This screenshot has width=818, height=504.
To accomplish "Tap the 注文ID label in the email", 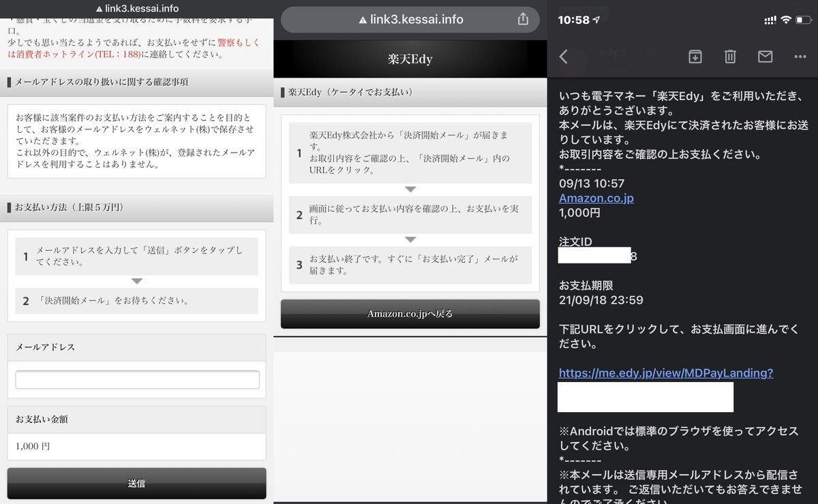I will point(575,242).
